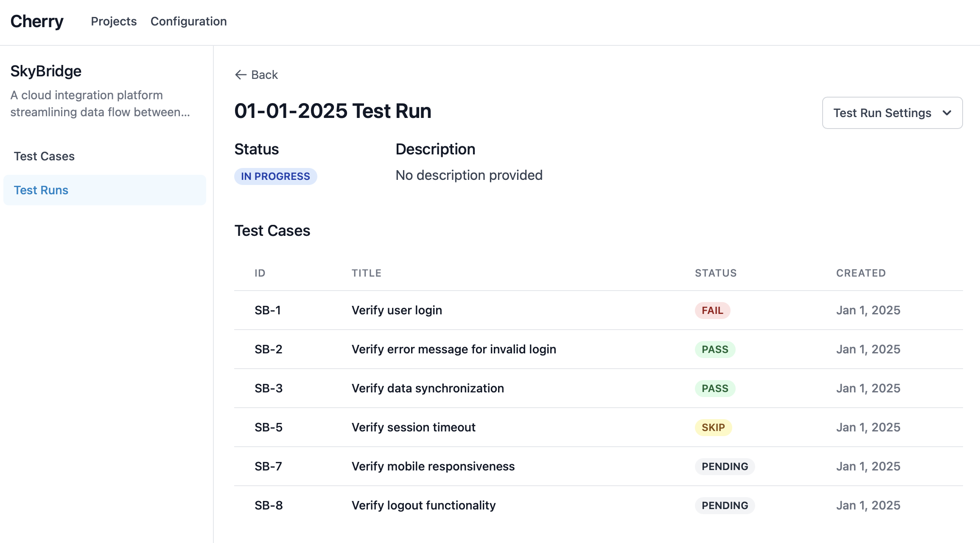Click the Cherry logo

pos(37,21)
